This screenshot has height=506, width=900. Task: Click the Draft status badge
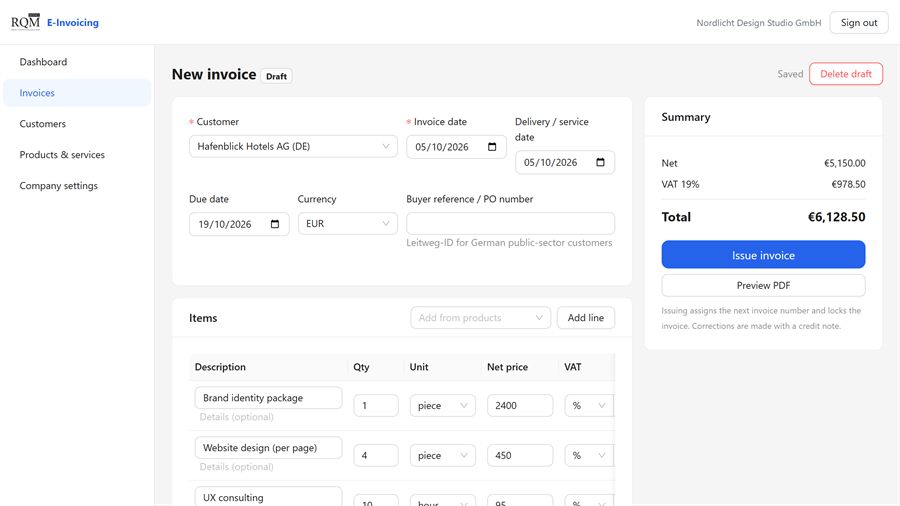[x=276, y=76]
